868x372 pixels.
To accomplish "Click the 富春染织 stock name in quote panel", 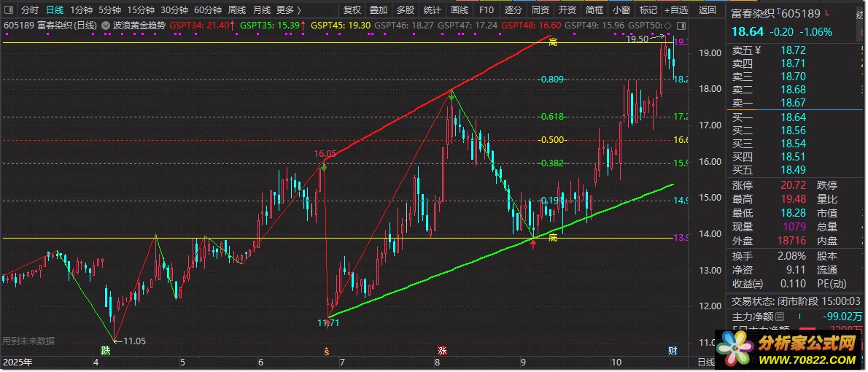I will pyautogui.click(x=753, y=12).
